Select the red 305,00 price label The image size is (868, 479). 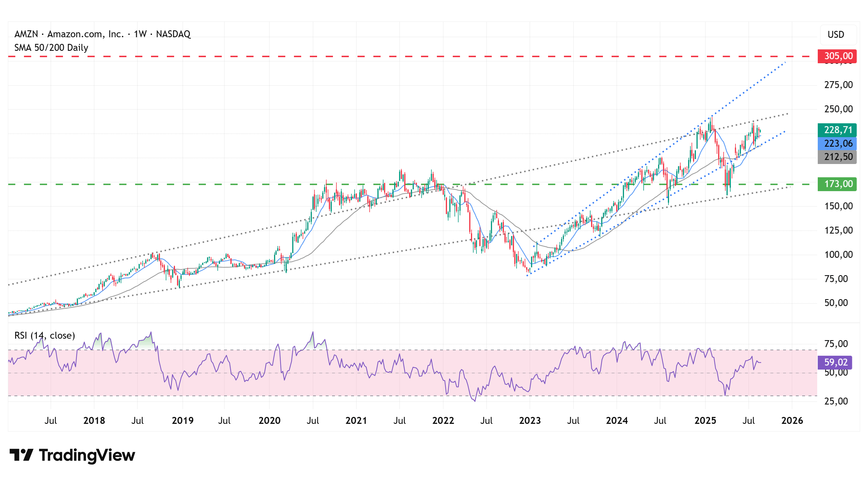[837, 56]
